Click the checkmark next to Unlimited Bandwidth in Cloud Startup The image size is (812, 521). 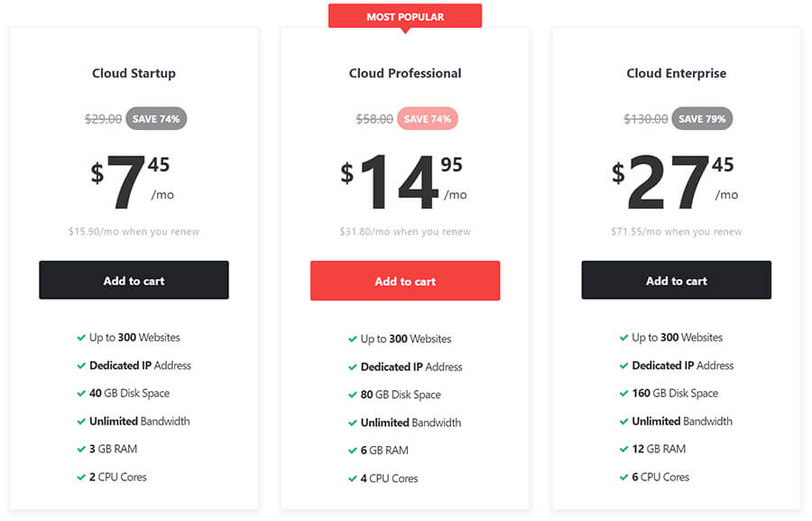(81, 421)
